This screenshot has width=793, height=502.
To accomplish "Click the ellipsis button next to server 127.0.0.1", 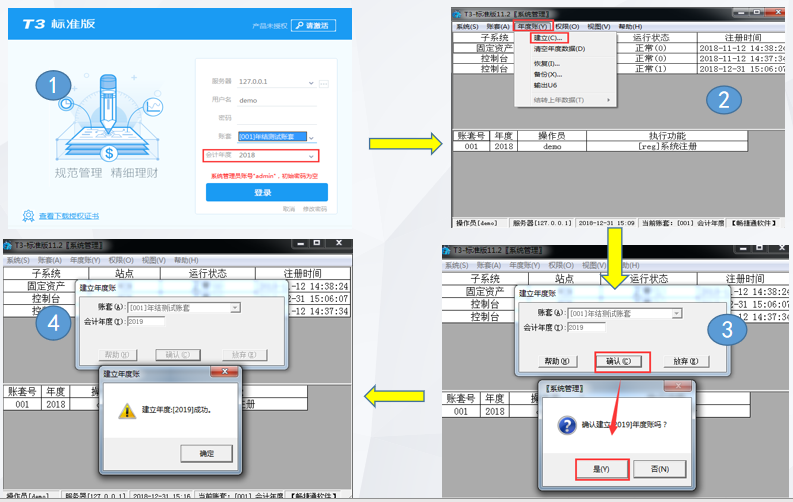I will (x=324, y=83).
